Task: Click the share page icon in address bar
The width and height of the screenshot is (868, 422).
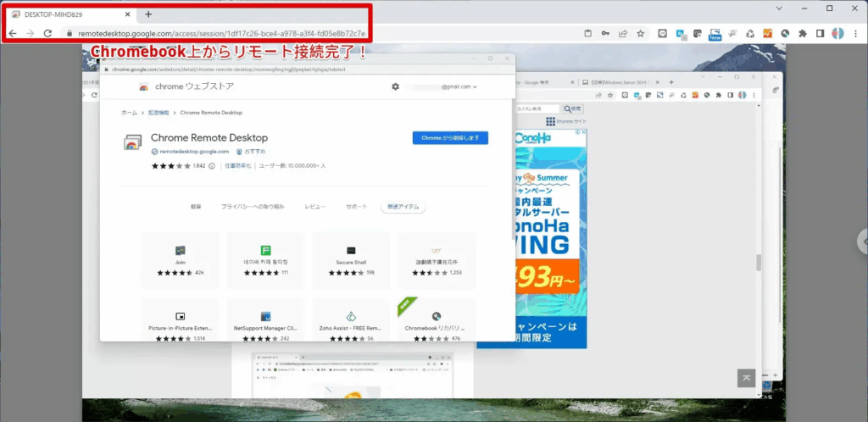Action: [623, 34]
